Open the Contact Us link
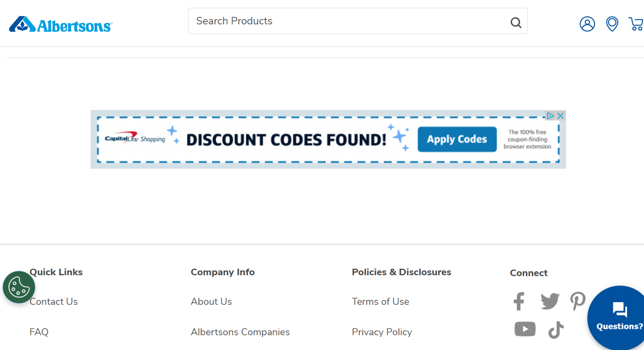 pos(53,301)
